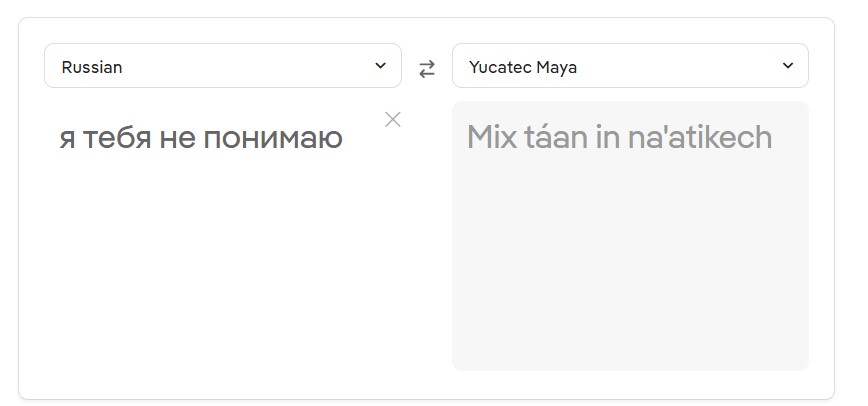Click the word "я" starting the source text
Viewport: 868px width, 406px height.
coord(67,139)
